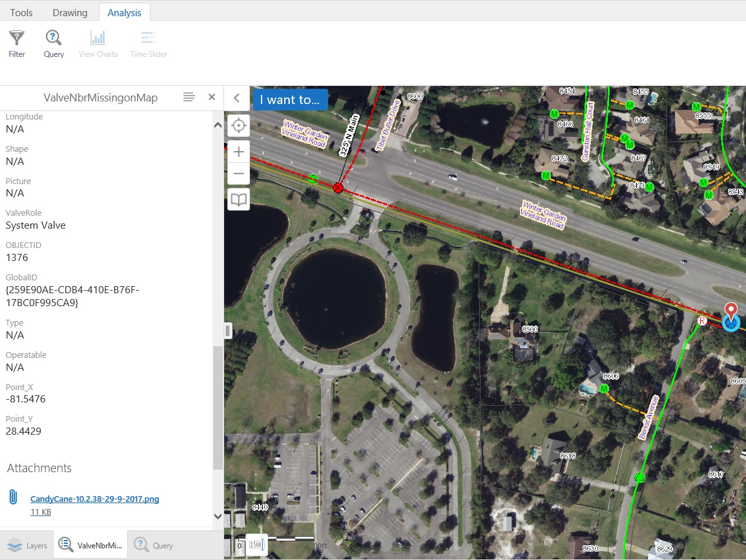Switch to the Query bottom tab
Screen dimensions: 746x560
(154, 545)
